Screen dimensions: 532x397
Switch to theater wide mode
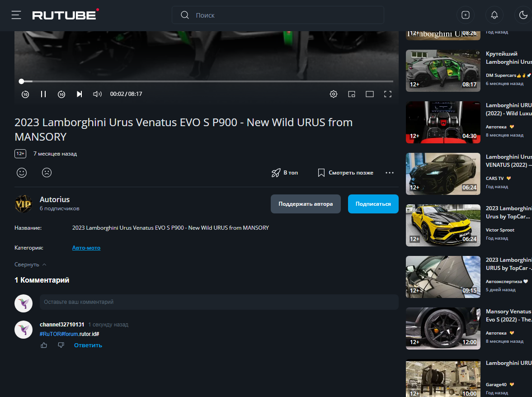point(369,94)
